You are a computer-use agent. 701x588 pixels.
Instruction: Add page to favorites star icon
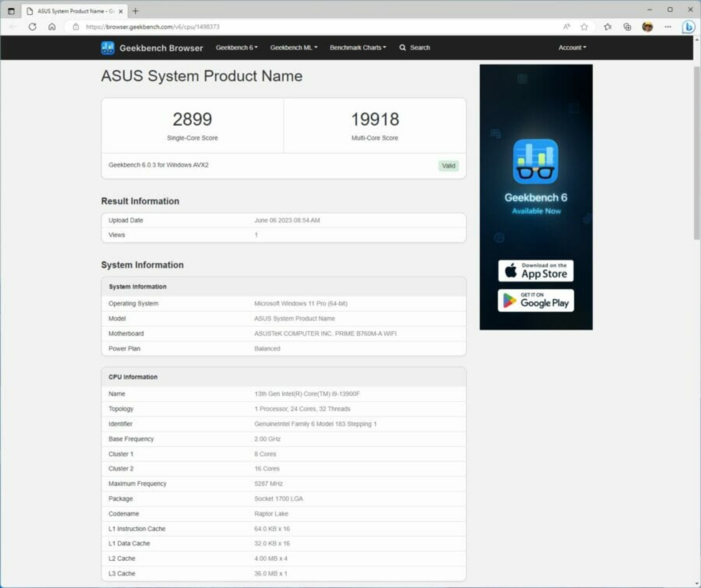584,27
